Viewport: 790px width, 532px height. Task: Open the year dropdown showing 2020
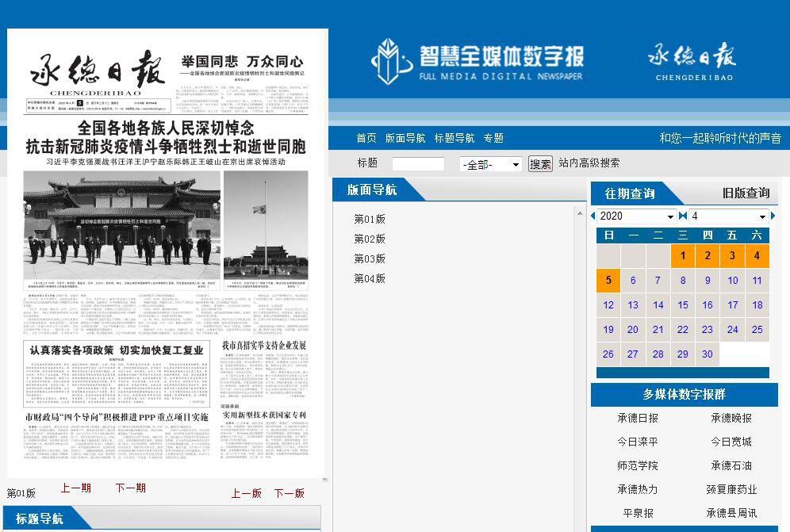point(636,216)
